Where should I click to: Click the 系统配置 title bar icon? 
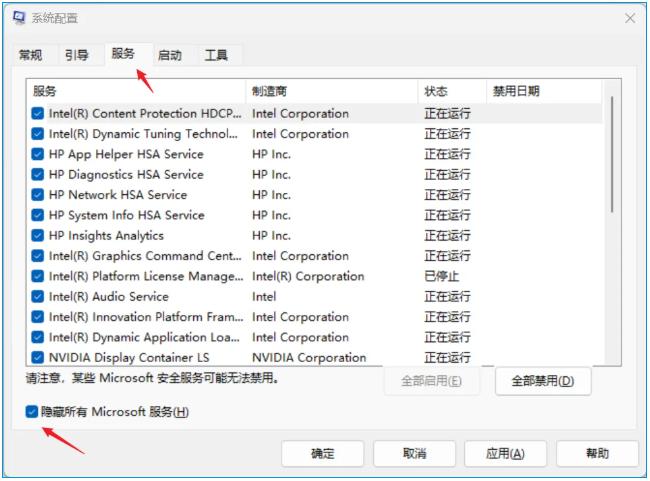[x=20, y=18]
